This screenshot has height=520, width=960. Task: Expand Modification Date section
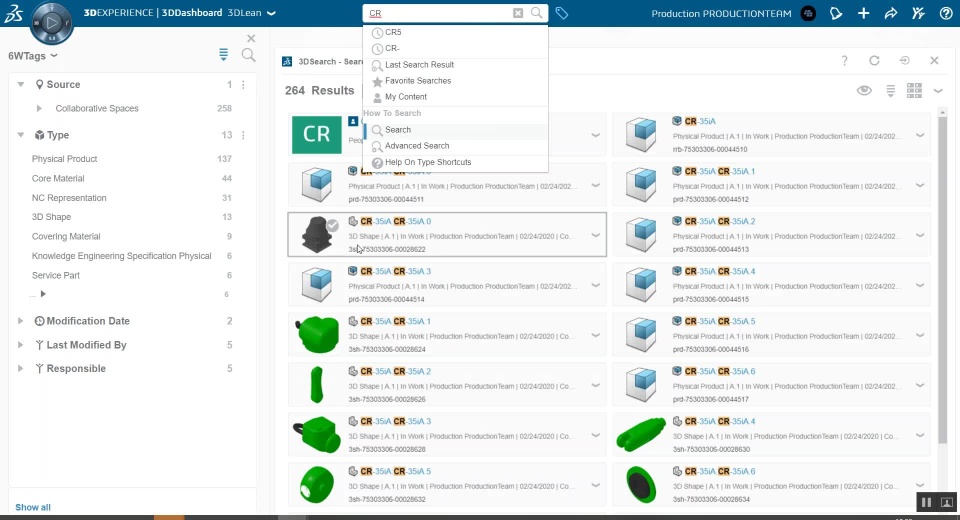(x=21, y=321)
